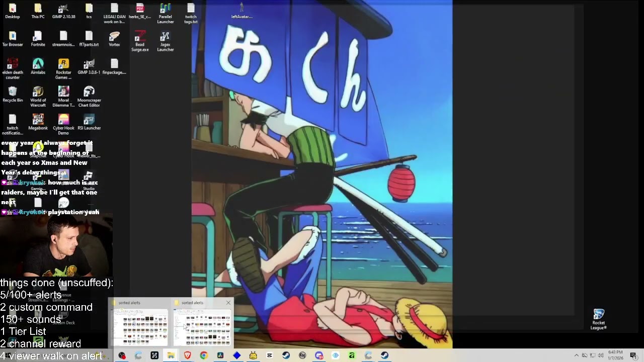Click the File Explorer taskbar icon
This screenshot has width=644, height=362.
click(x=171, y=355)
